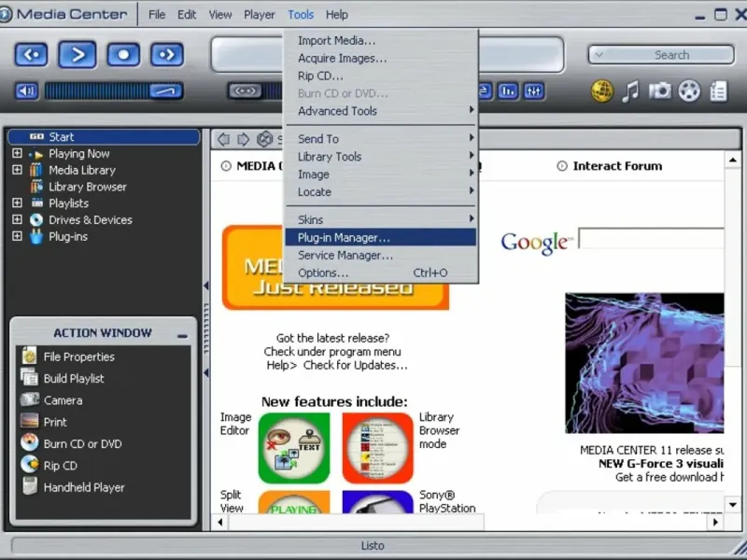Screen dimensions: 747x560
Task: Start playback with the Play button
Action: click(x=78, y=55)
